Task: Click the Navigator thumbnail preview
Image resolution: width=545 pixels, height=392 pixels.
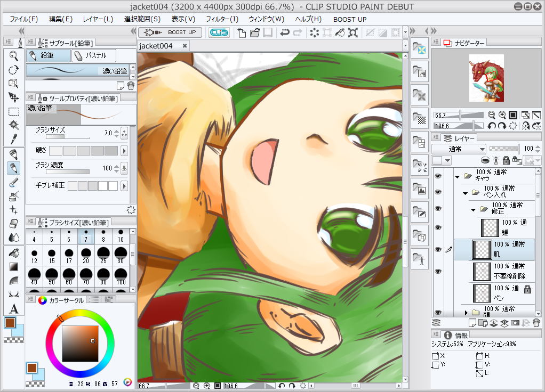Action: (x=486, y=78)
